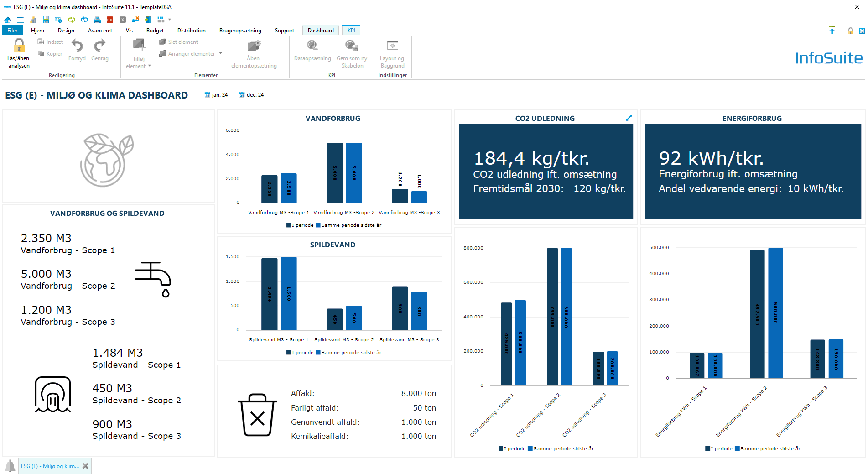Export to PDF with the red PDF icon
Screen dimensions: 868x474
click(x=110, y=20)
